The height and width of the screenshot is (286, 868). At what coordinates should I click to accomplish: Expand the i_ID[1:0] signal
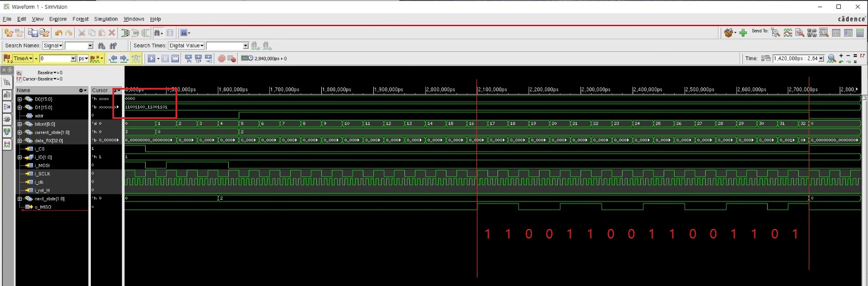(20, 157)
